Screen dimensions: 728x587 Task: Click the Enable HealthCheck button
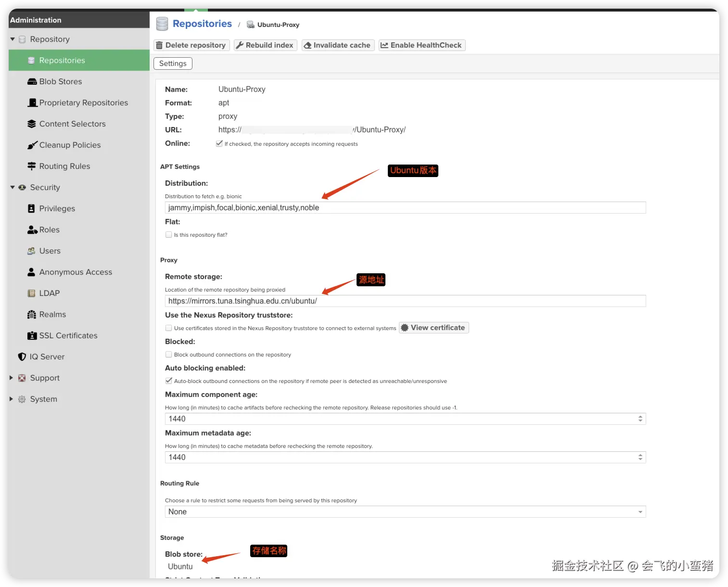click(422, 45)
